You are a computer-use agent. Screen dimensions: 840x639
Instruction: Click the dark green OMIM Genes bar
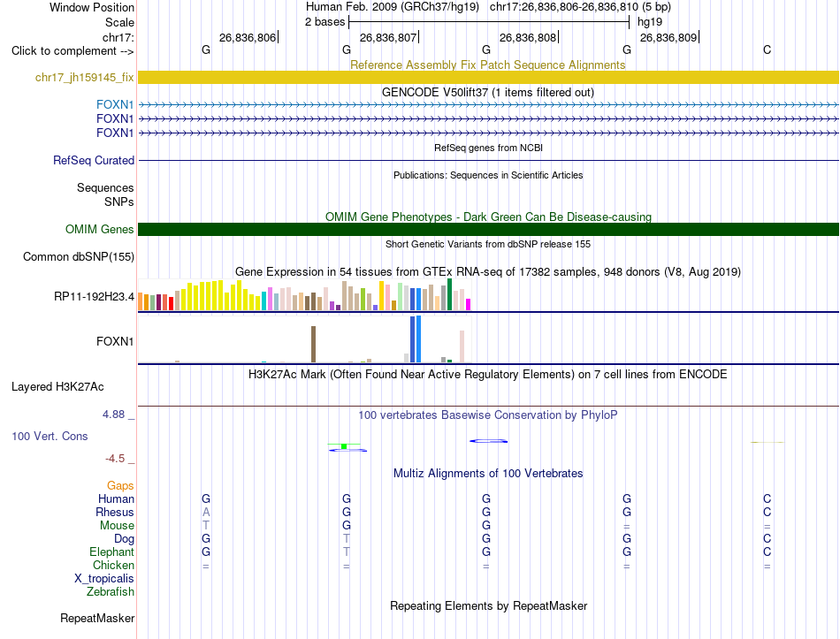488,229
